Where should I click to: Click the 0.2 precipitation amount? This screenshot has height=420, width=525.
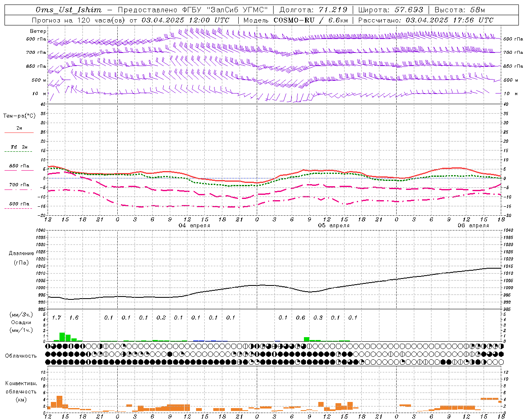click(161, 318)
